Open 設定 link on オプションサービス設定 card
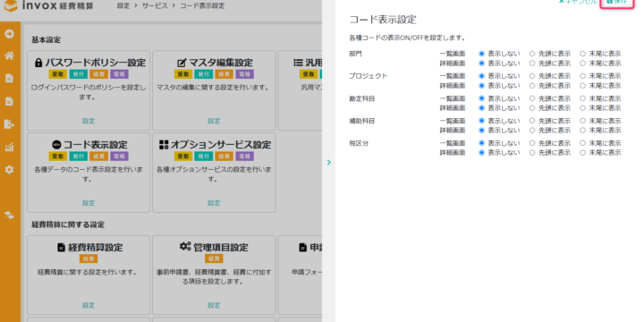 click(214, 203)
